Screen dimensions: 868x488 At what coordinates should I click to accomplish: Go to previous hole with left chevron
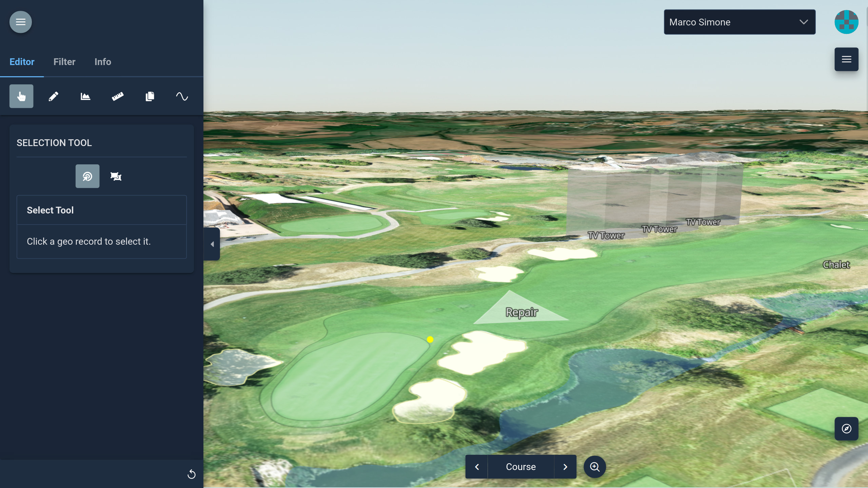click(477, 467)
